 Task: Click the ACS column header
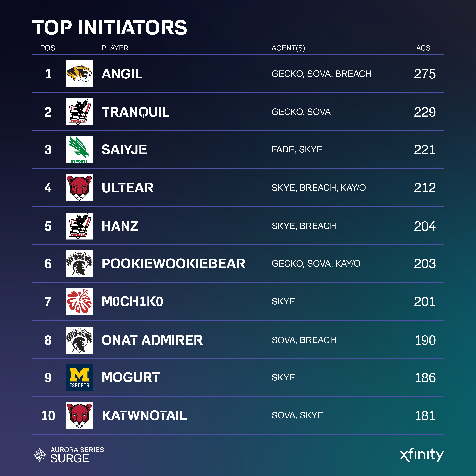423,48
